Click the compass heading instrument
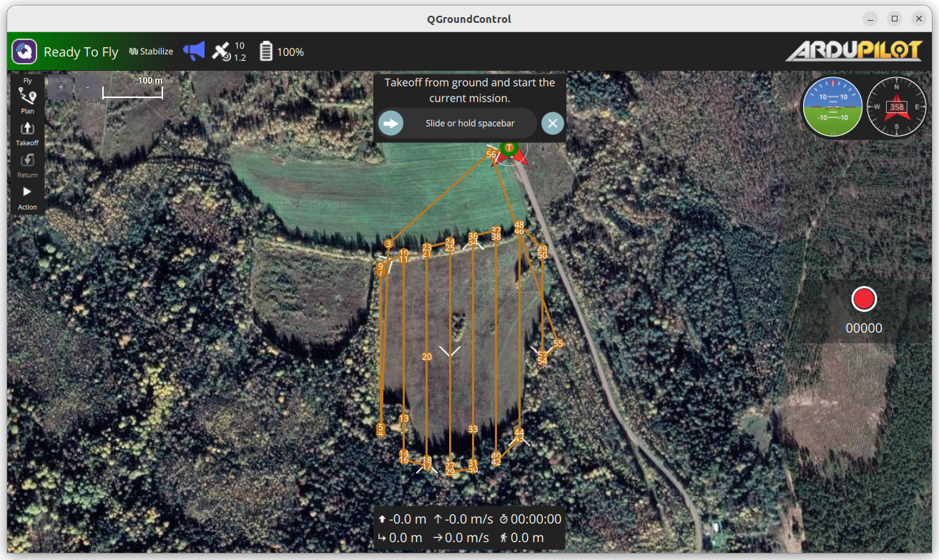 point(897,107)
